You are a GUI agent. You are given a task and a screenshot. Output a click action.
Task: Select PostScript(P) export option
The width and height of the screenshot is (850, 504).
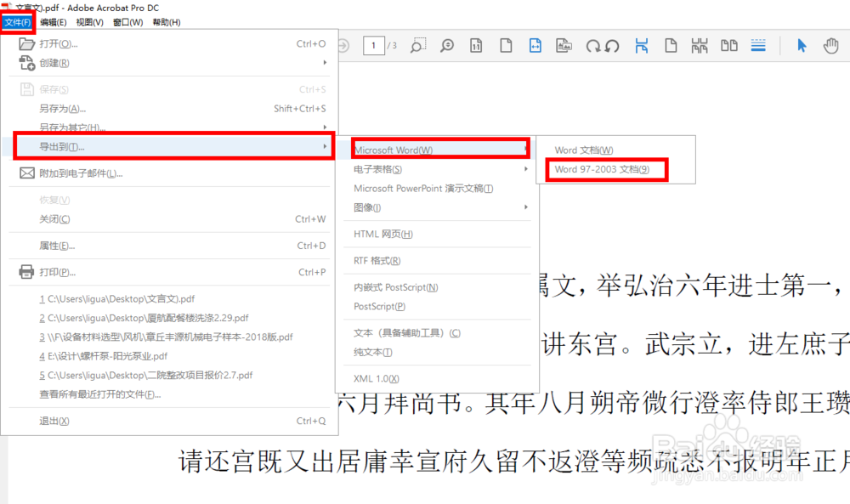[x=438, y=306]
